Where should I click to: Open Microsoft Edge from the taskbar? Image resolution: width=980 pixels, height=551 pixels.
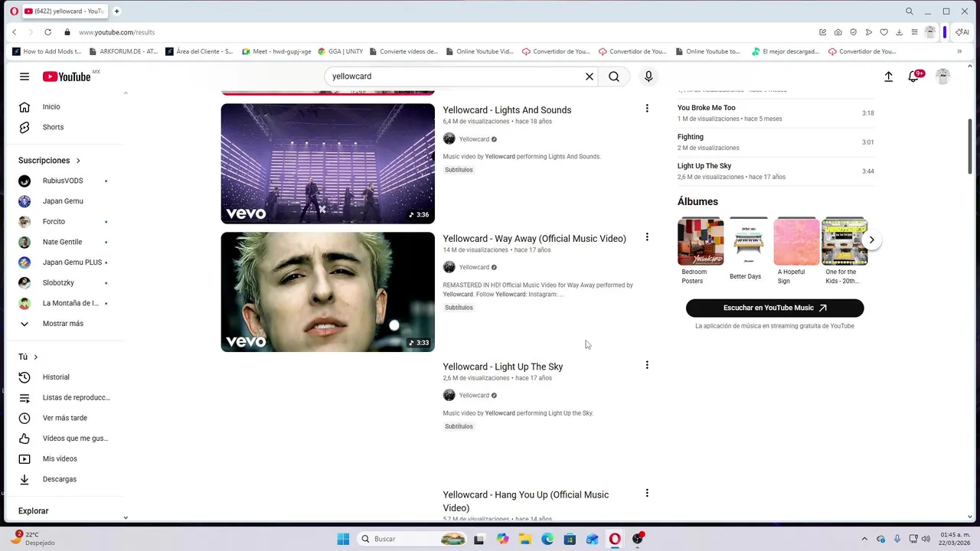[x=547, y=539]
